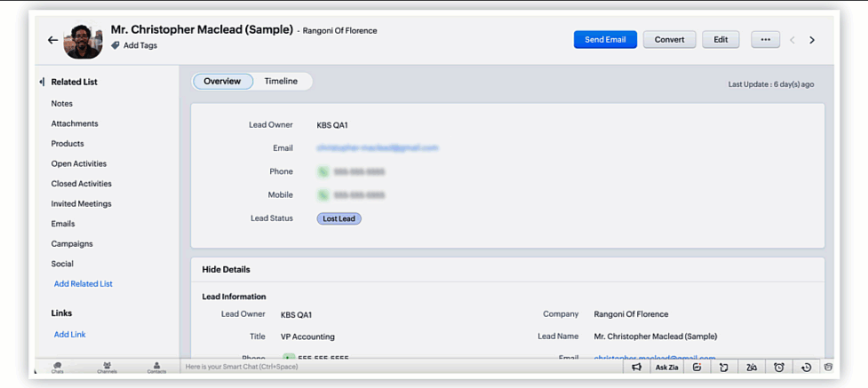
Task: Open the three-dots more actions menu
Action: [x=765, y=40]
